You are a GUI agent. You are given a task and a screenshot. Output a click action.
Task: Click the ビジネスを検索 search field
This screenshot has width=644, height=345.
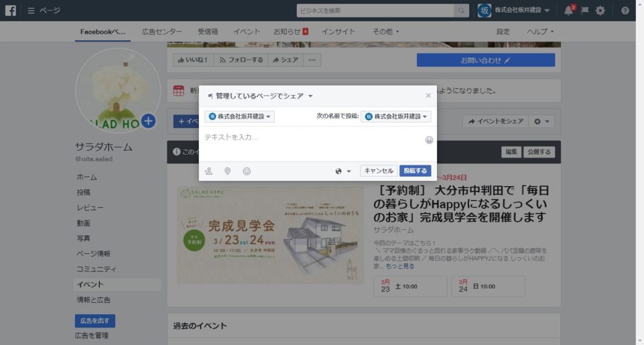(375, 11)
